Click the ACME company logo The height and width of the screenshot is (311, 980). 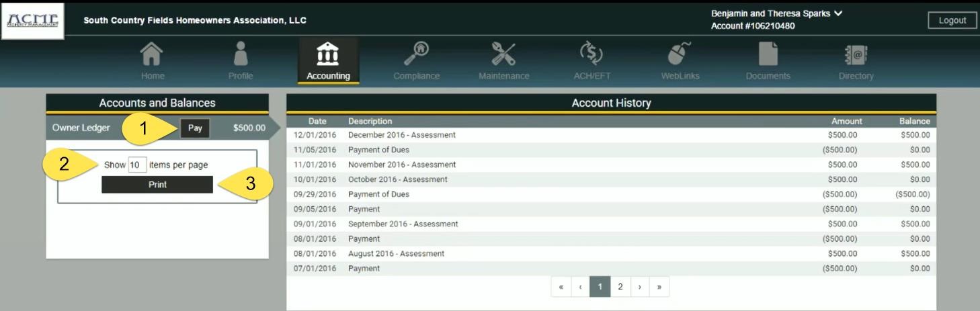(x=33, y=20)
